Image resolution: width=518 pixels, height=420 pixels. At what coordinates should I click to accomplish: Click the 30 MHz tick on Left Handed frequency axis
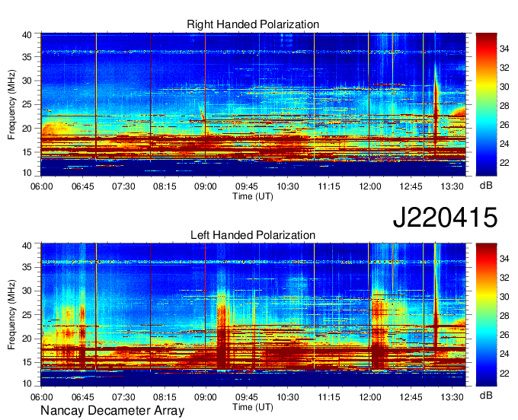(27, 291)
